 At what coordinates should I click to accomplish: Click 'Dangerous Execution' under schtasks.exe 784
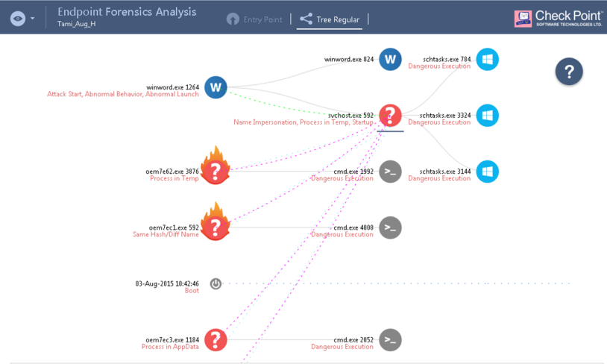[439, 66]
